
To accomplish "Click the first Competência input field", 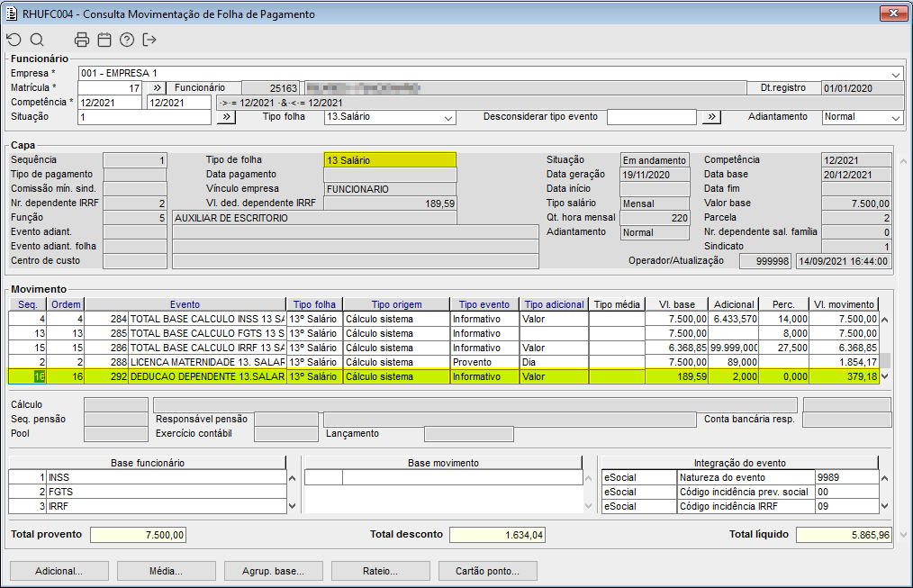I will tap(109, 103).
